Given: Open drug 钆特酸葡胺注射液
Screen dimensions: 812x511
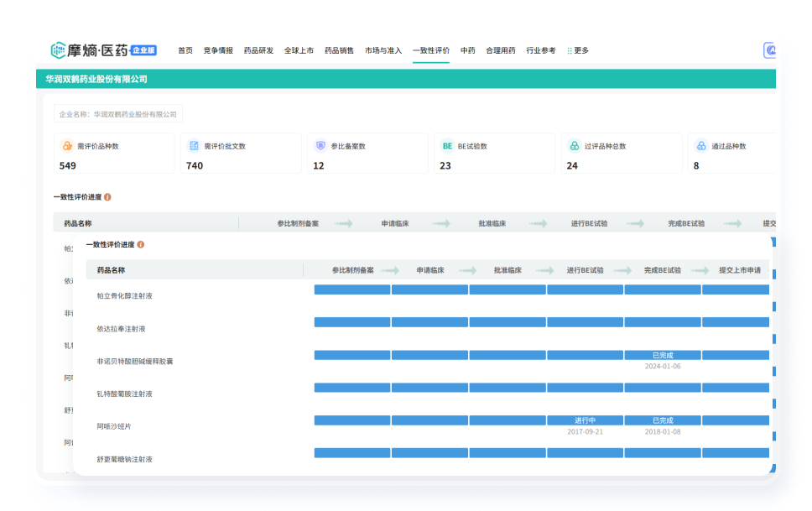Looking at the screenshot, I should [x=124, y=394].
